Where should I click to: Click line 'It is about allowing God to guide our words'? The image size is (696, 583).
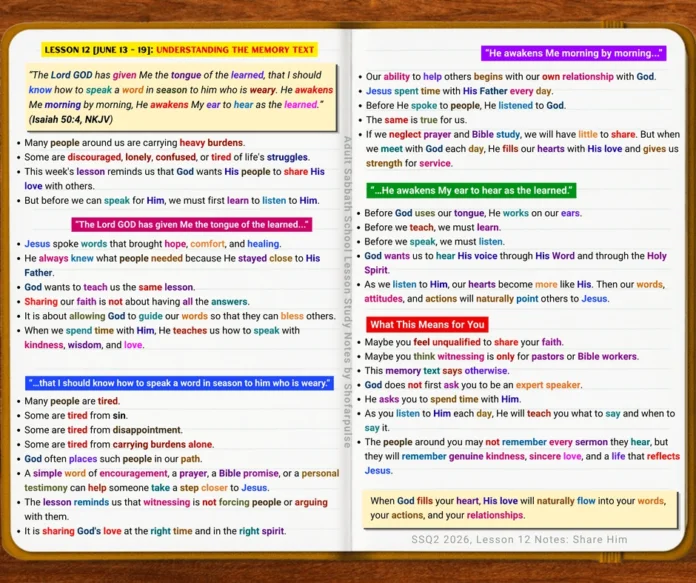pos(180,316)
